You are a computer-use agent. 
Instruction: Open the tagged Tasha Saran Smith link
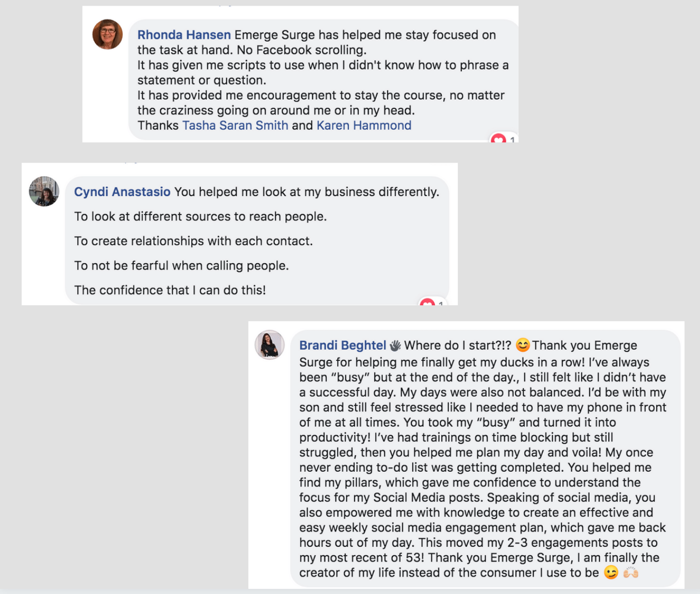235,125
